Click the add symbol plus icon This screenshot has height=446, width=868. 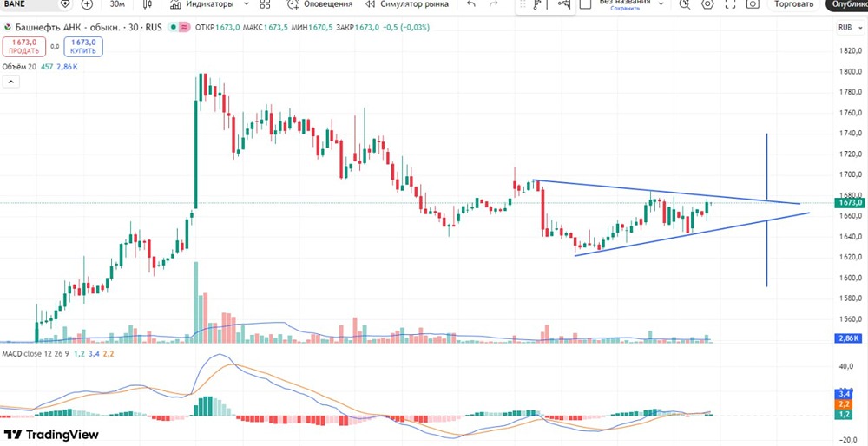tap(87, 3)
